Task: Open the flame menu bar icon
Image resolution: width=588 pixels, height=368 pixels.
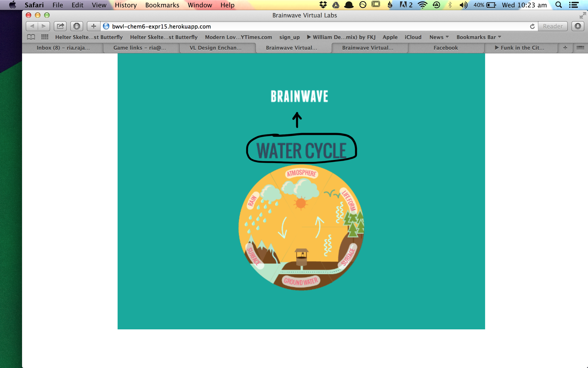Action: click(390, 5)
